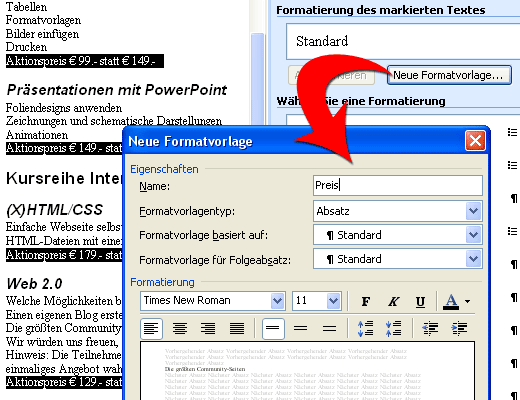This screenshot has height=400, width=520.
Task: Open Formatvorlage für Folgeabsatz dropdown
Action: click(473, 259)
